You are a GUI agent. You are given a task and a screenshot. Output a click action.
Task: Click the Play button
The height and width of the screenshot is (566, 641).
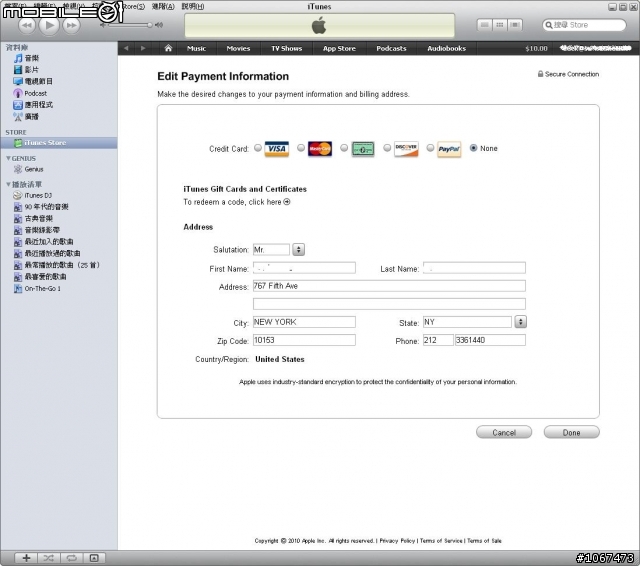[x=49, y=25]
